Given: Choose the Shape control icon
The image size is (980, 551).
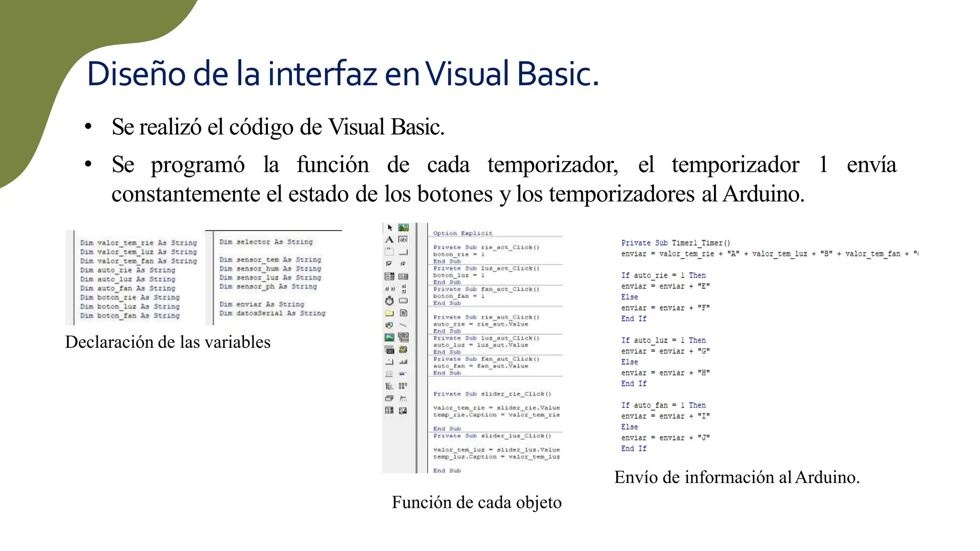Looking at the screenshot, I should (390, 325).
